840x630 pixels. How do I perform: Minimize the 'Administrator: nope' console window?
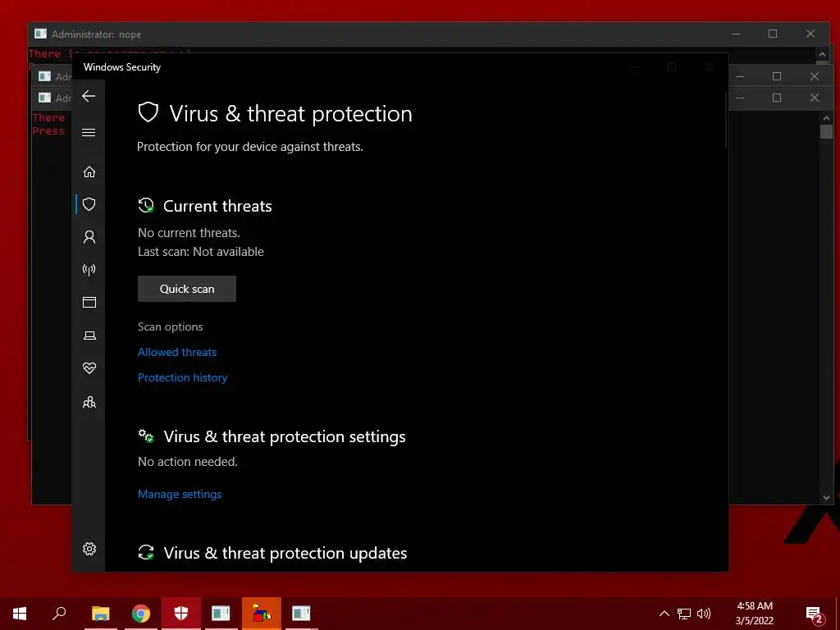(x=736, y=34)
